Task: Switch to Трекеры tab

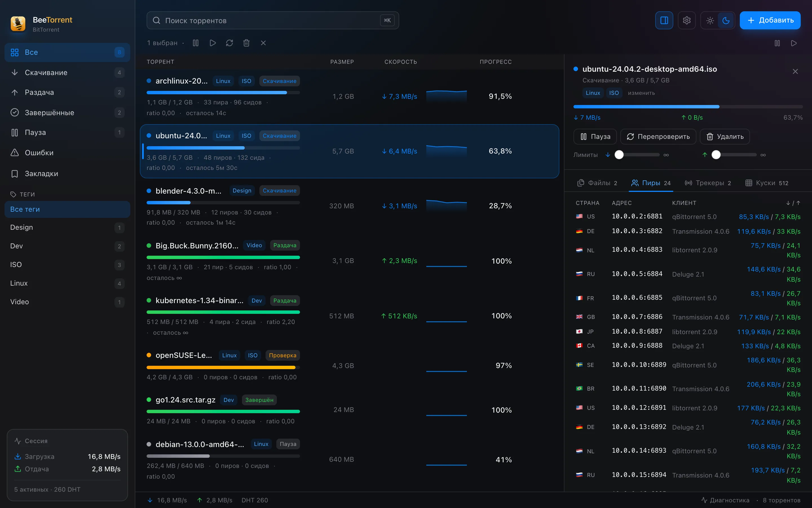Action: pyautogui.click(x=708, y=183)
